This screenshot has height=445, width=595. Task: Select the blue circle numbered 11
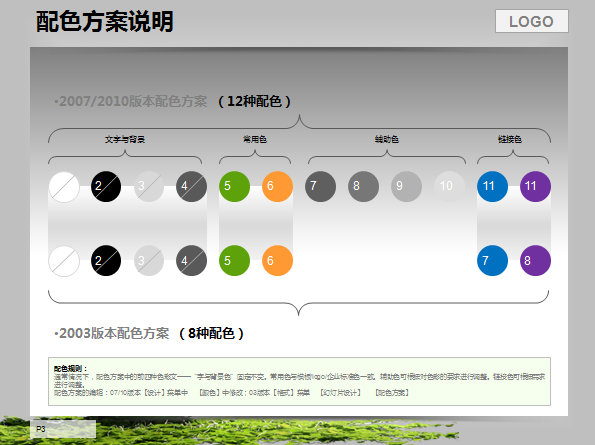492,186
